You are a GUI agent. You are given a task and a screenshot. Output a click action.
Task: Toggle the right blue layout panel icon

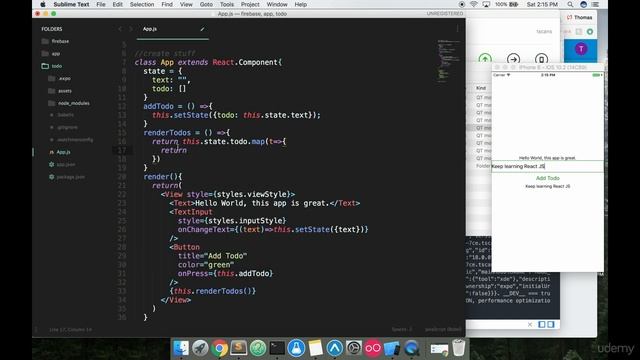(x=551, y=324)
